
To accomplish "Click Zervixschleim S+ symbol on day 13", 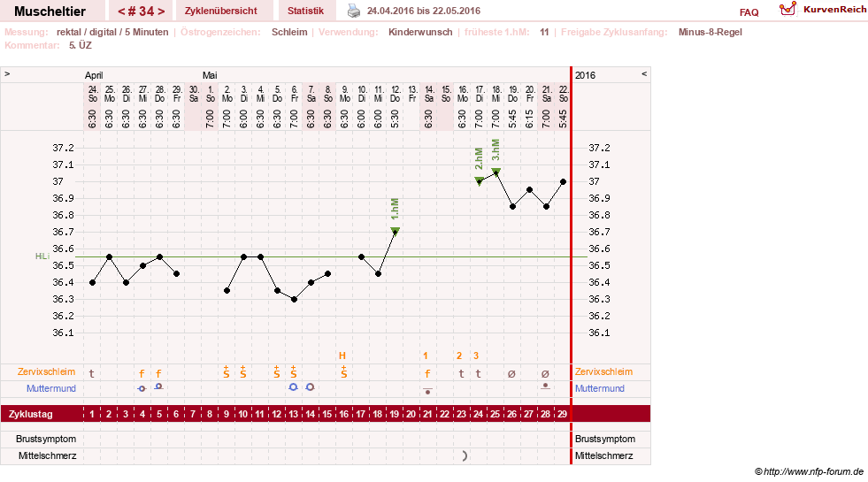I will click(x=294, y=371).
